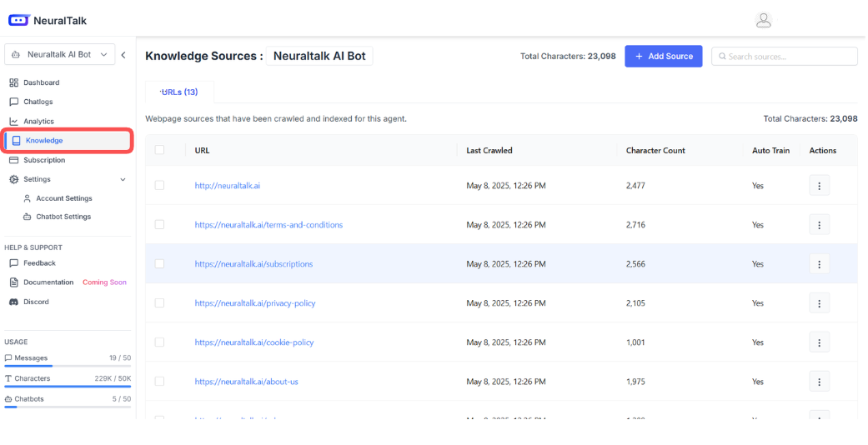Open the about-us link

click(246, 382)
